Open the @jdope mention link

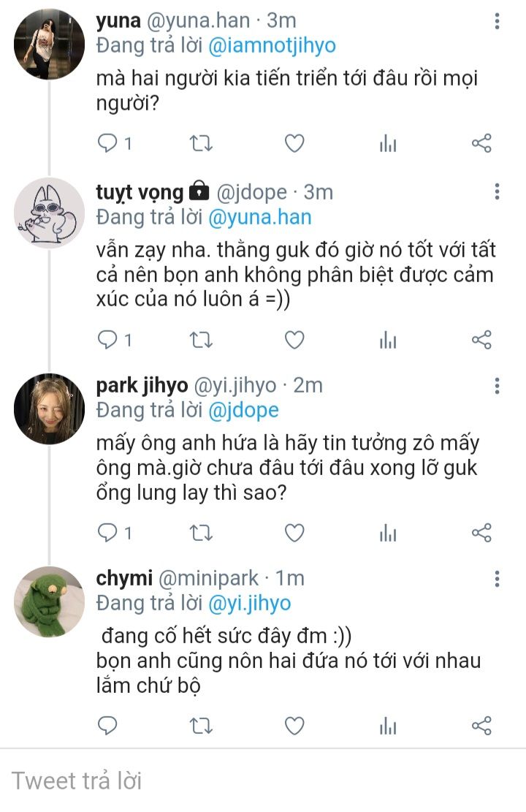243,410
